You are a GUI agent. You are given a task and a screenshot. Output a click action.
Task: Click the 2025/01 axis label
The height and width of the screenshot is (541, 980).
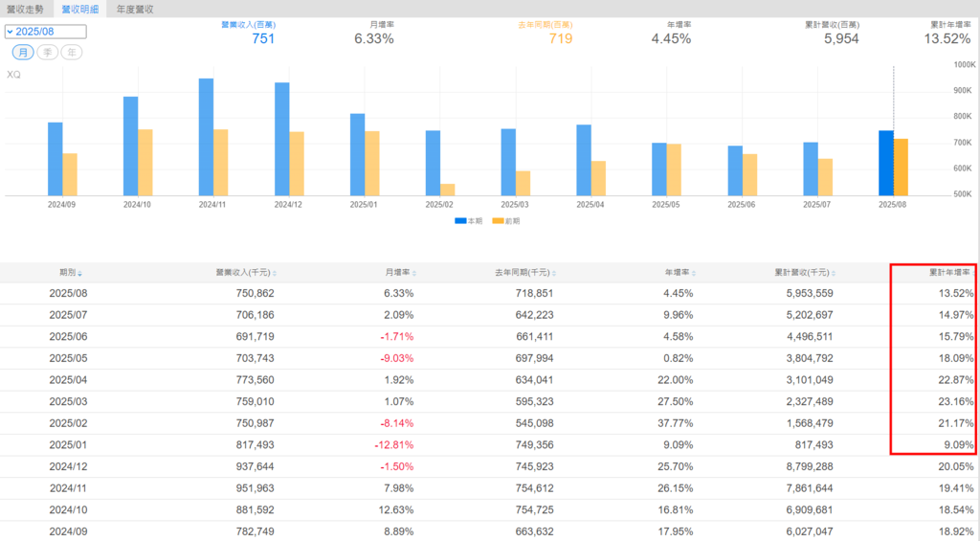pyautogui.click(x=363, y=205)
